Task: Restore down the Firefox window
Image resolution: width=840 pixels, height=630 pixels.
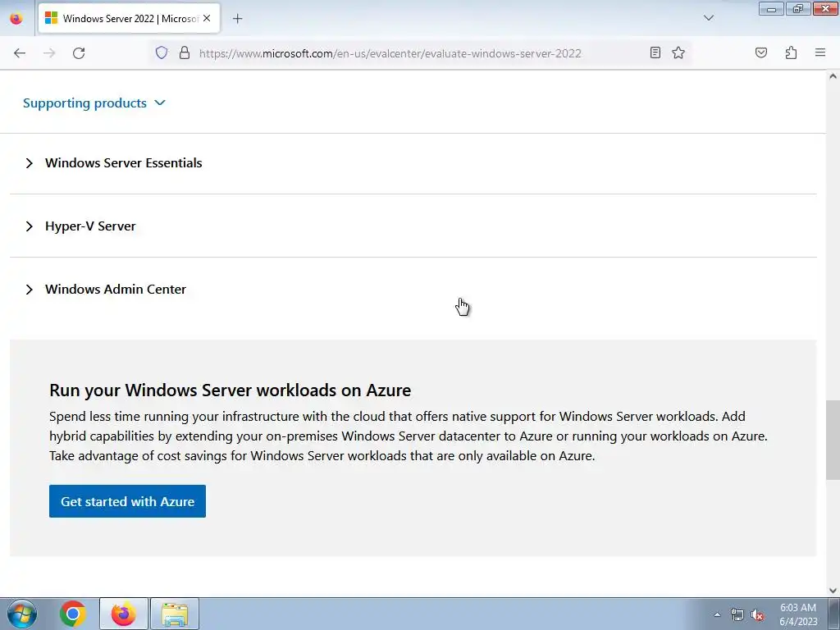Action: pos(798,9)
